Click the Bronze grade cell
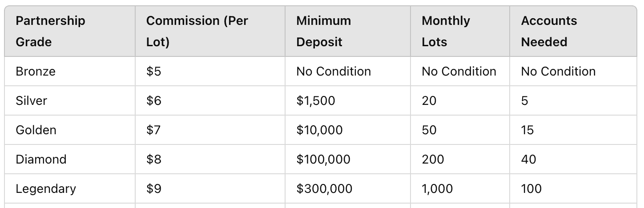 (36, 71)
